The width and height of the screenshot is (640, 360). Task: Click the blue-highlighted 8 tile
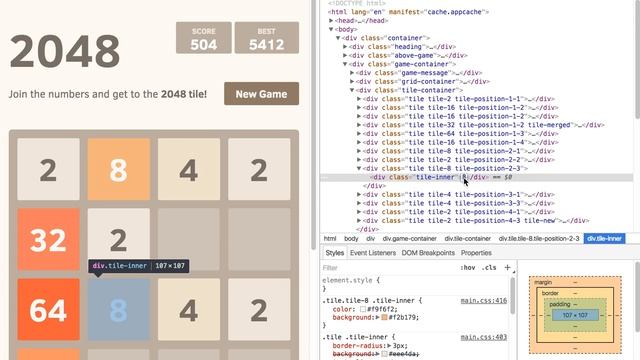[x=118, y=309]
